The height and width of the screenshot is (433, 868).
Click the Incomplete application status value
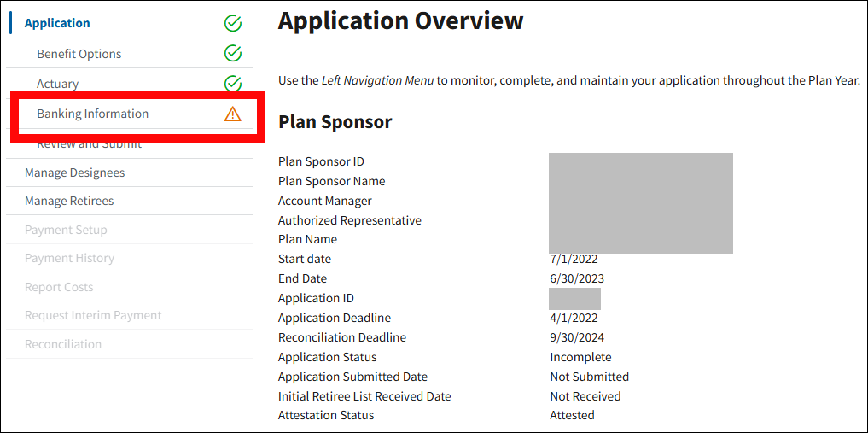point(580,357)
